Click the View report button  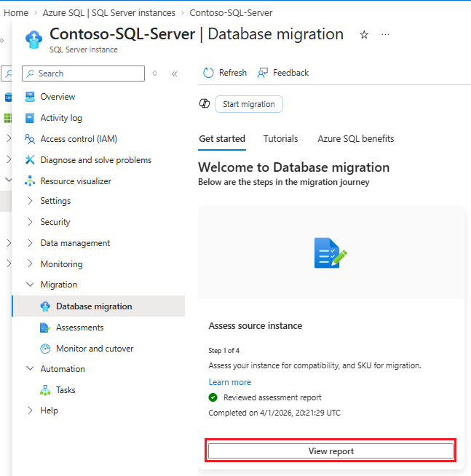point(331,451)
